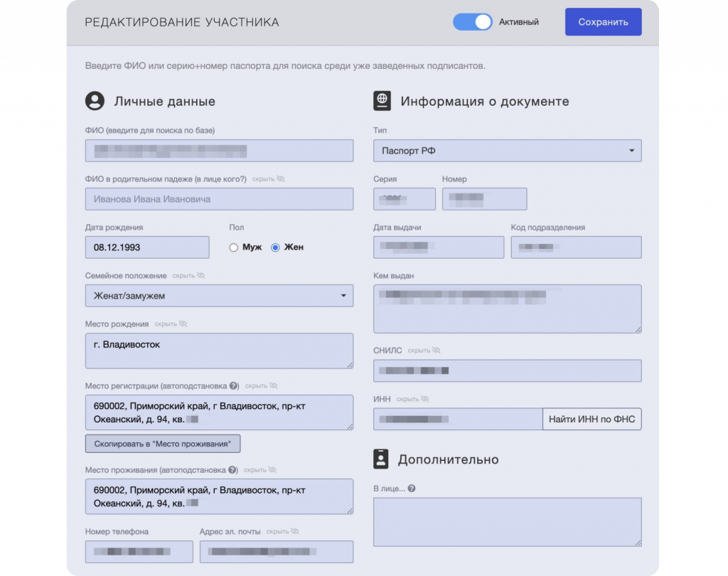The width and height of the screenshot is (728, 576).
Task: Select the Жен radio button
Action: point(275,247)
